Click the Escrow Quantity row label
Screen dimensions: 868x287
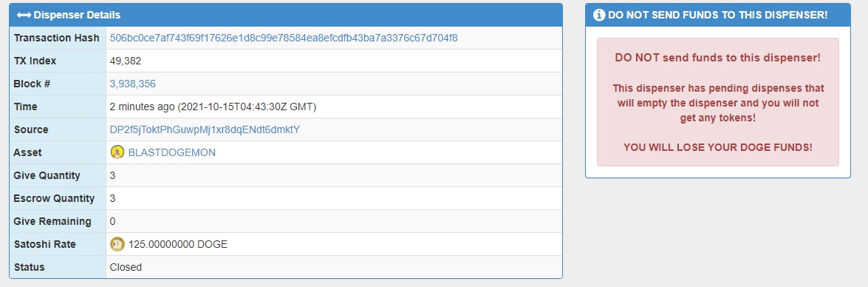(x=54, y=198)
